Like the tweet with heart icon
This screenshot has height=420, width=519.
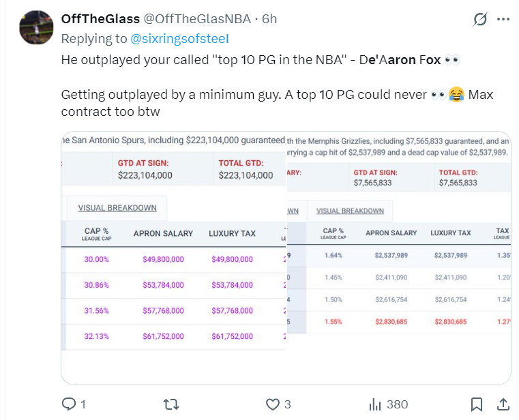point(273,404)
